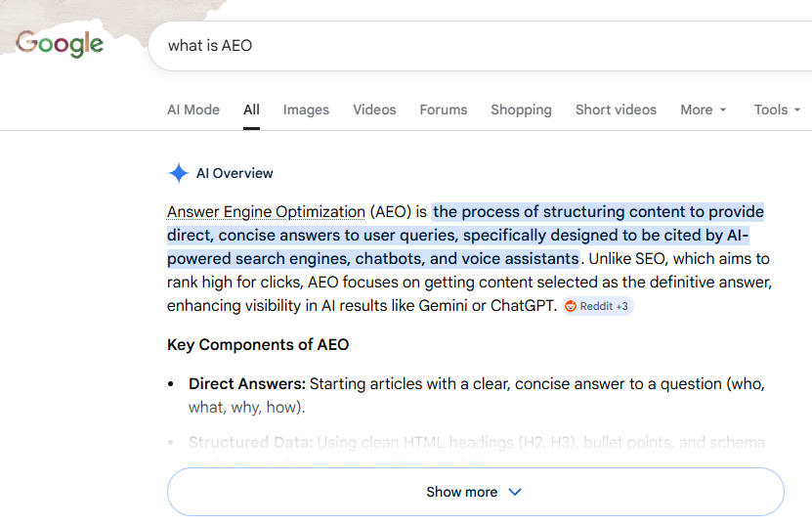Go to the Forums tab
This screenshot has width=812, height=526.
444,110
